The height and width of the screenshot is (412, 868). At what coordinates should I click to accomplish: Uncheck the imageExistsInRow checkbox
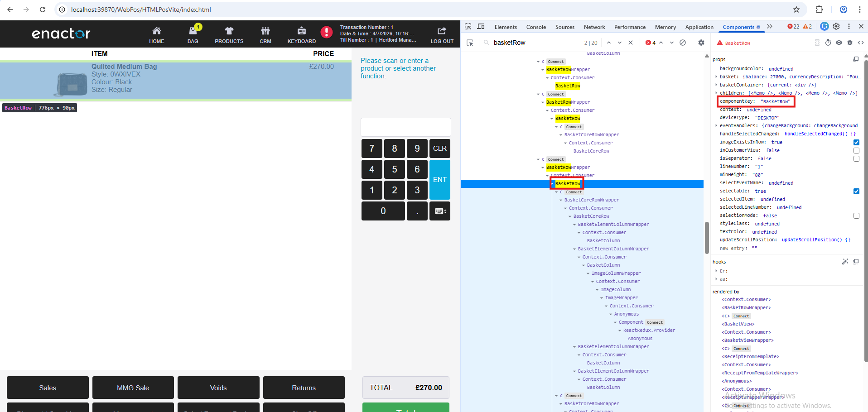[856, 142]
